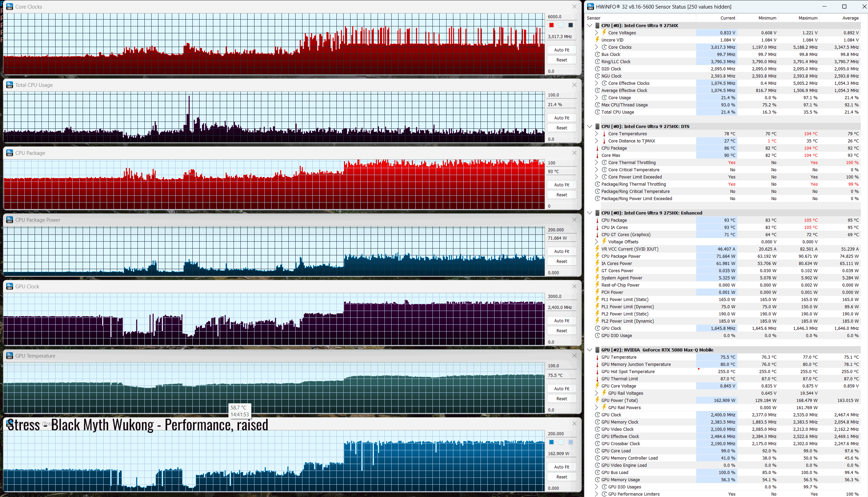Select the VR VCC Current (SVID IOUT) row
Screen dimensions: 868x497
click(723, 249)
